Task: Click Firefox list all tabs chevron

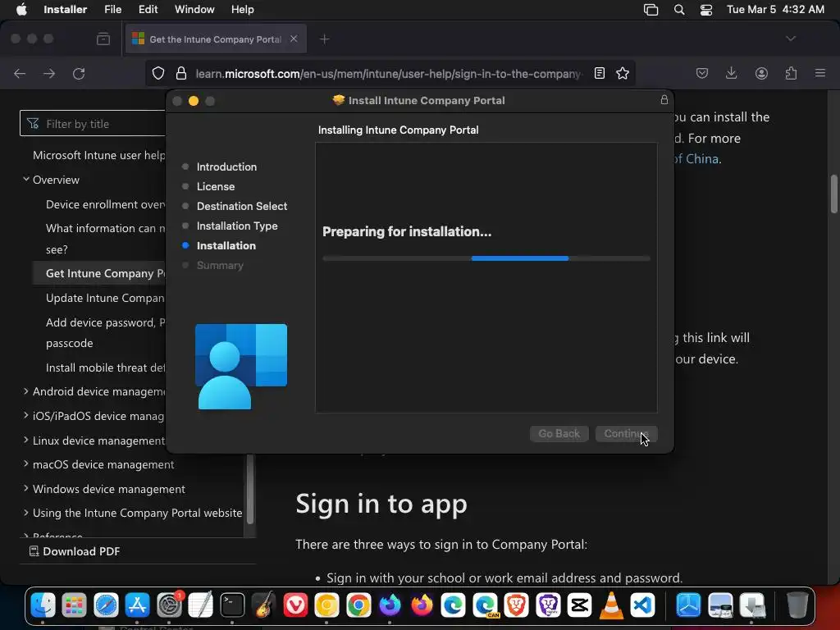Action: [x=791, y=39]
